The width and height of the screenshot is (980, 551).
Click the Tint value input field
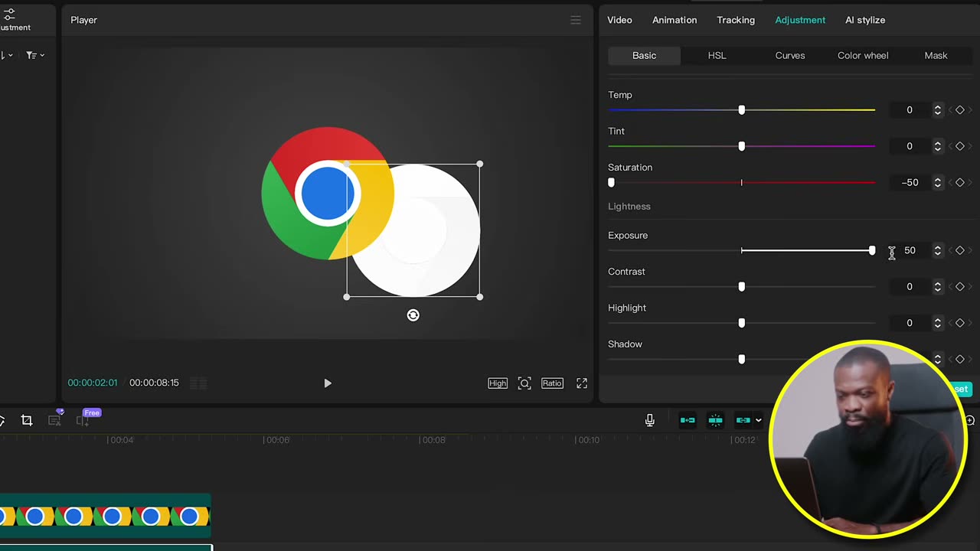click(x=910, y=146)
